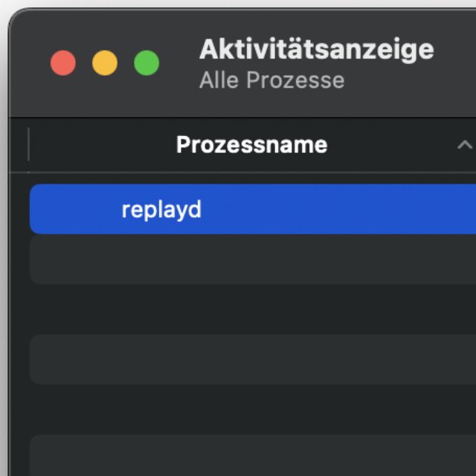This screenshot has height=476, width=476.
Task: Select the third empty row below replayd
Action: coord(253,359)
